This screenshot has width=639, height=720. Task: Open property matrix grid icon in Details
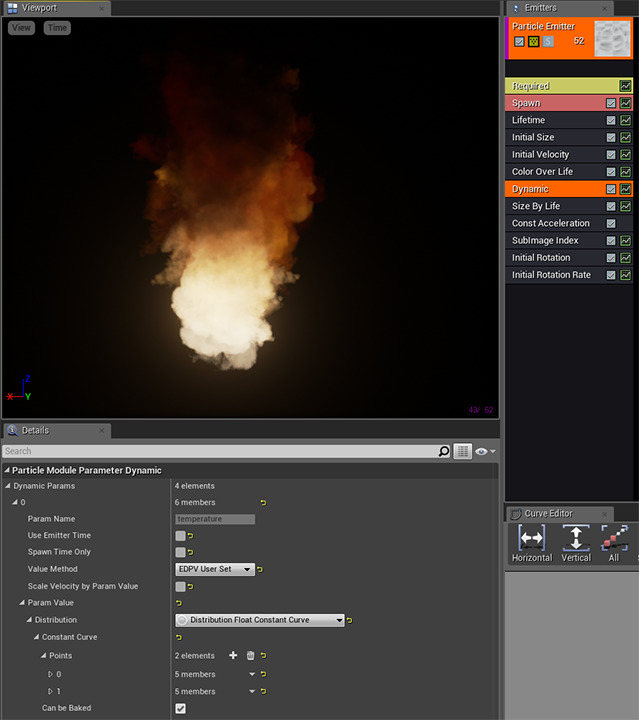tap(463, 452)
